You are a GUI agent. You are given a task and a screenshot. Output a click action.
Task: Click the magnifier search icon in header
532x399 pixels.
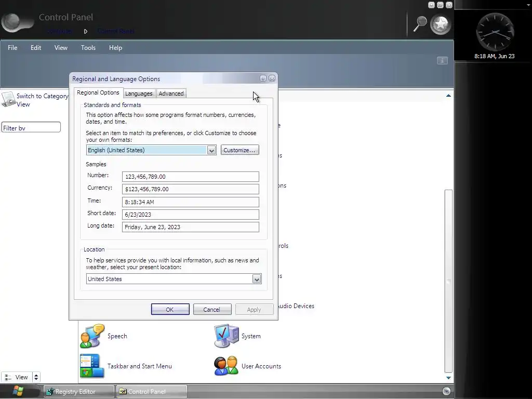pyautogui.click(x=420, y=24)
